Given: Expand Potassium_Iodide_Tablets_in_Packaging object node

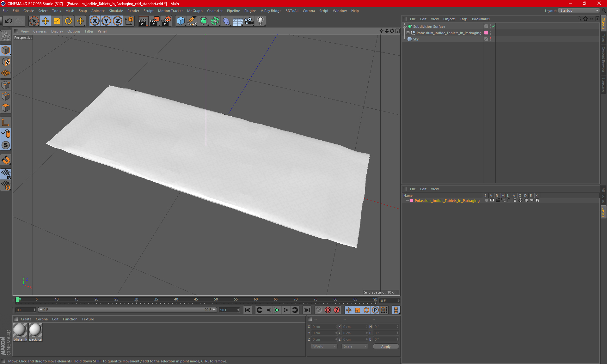Looking at the screenshot, I should 408,33.
